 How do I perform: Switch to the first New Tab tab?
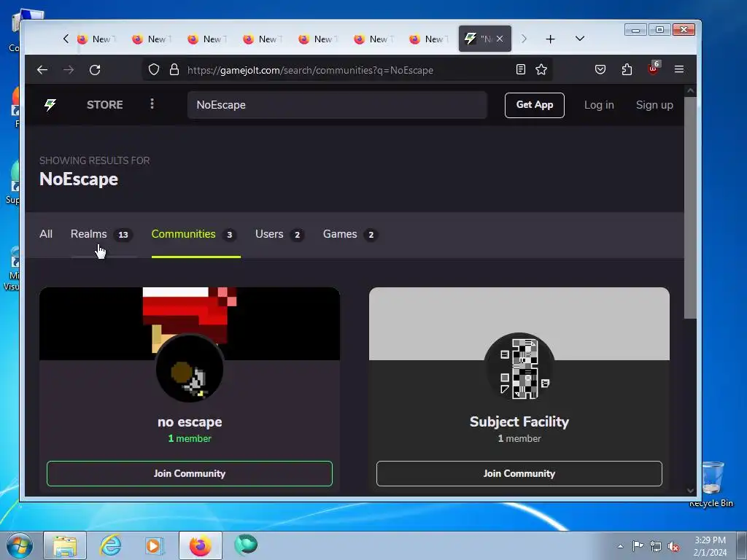click(96, 39)
